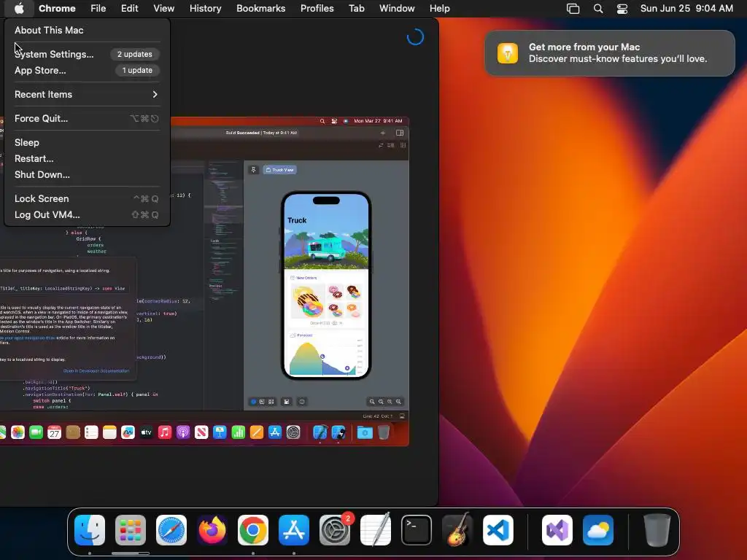Screen dimensions: 747x560
Task: Open System Settings… from the Apple menu
Action: click(87, 54)
